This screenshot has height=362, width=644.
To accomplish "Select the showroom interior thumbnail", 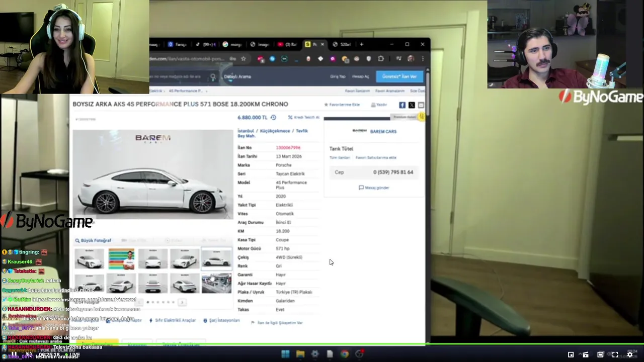I will [x=216, y=284].
